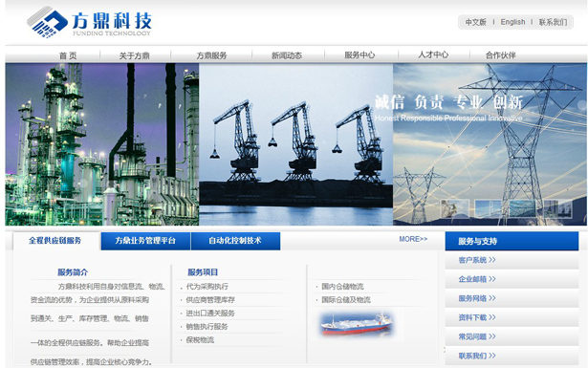Image resolution: width=588 pixels, height=368 pixels.
Task: Open 服务网络 in the support sidebar
Action: [x=477, y=298]
